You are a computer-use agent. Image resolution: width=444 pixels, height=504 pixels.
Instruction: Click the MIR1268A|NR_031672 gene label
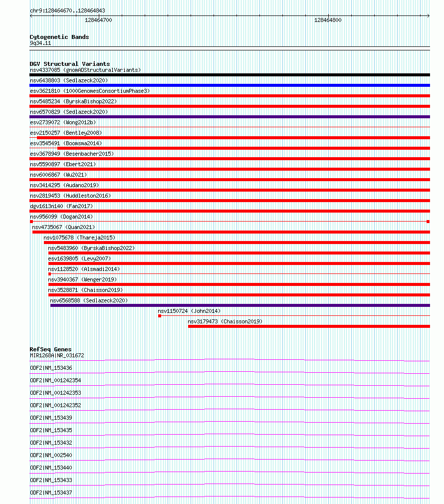(x=57, y=355)
